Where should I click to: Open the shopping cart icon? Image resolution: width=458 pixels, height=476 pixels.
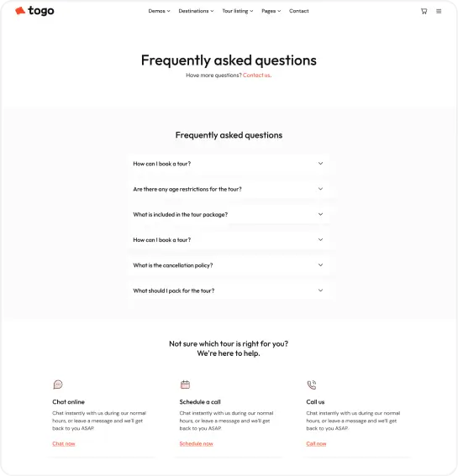tap(424, 11)
